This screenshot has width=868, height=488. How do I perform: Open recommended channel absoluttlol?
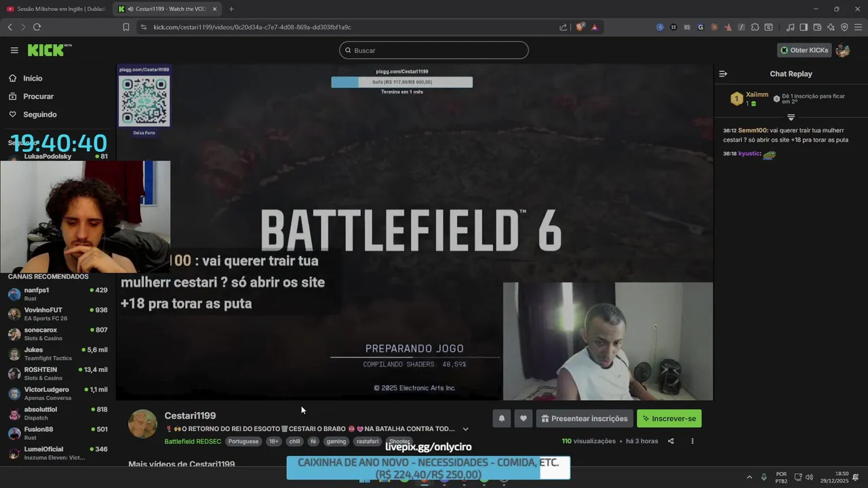click(58, 413)
